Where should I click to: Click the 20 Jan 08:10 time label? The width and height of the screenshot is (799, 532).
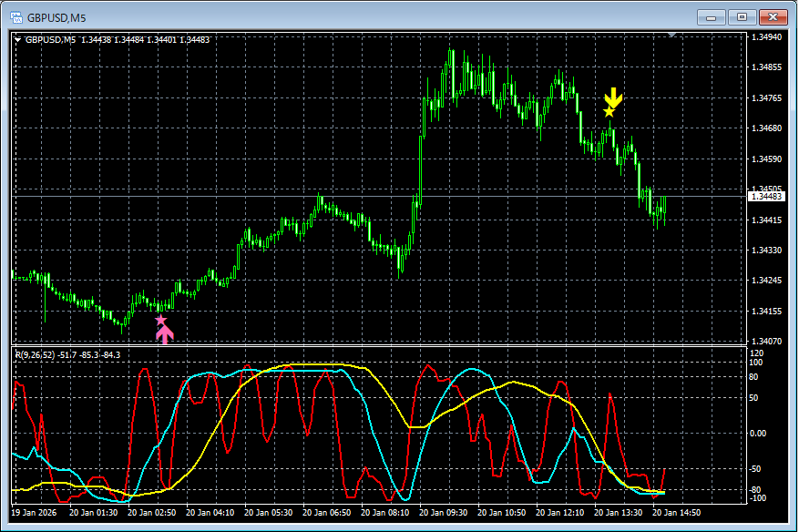pos(385,513)
